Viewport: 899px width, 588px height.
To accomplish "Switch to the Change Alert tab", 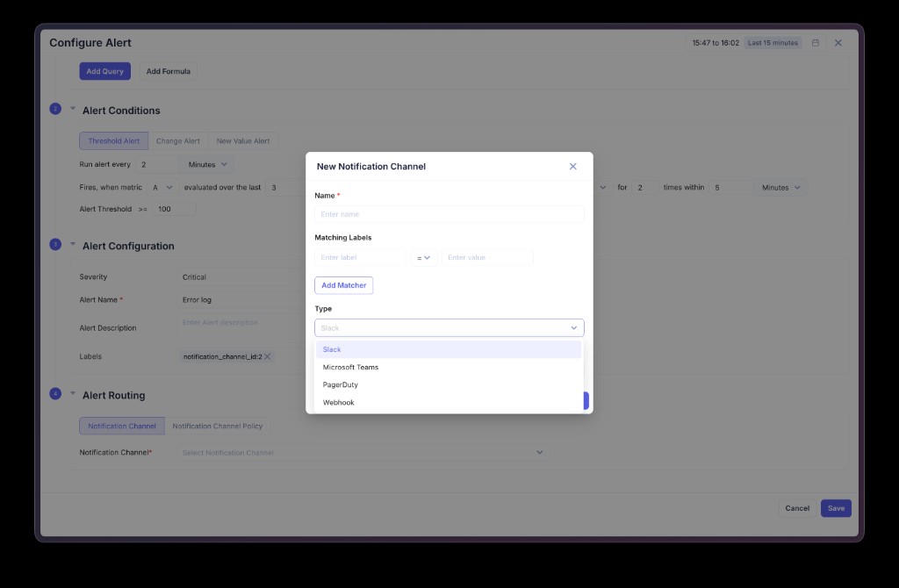I will pos(178,140).
